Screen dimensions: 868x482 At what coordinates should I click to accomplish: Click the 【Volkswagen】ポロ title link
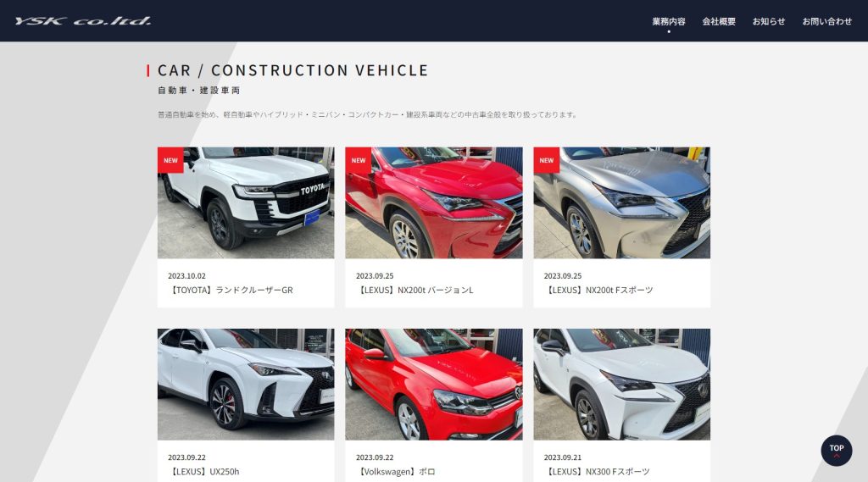396,472
